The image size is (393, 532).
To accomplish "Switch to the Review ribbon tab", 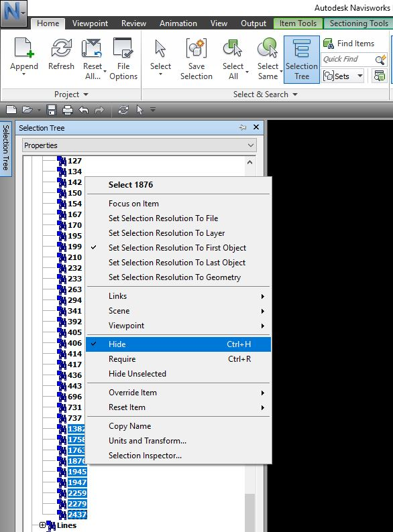I will pos(133,23).
